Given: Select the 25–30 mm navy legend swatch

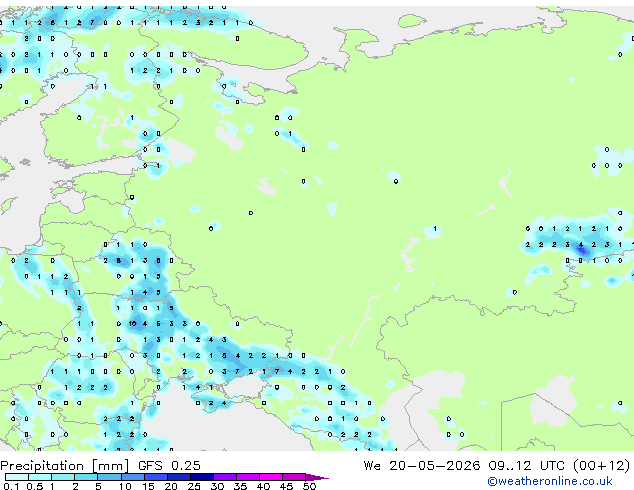Looking at the screenshot, I should pyautogui.click(x=202, y=477).
